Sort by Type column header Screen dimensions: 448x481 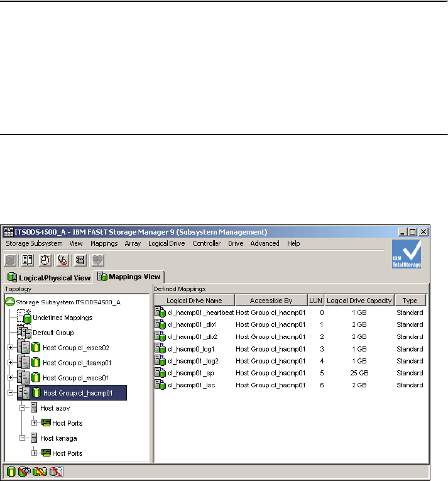(x=410, y=301)
